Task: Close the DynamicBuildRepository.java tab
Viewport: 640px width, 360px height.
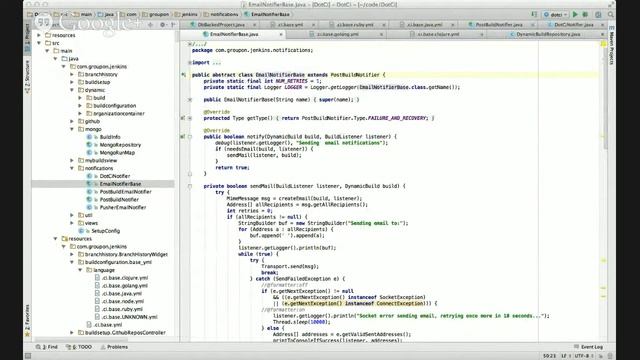Action: click(x=602, y=34)
